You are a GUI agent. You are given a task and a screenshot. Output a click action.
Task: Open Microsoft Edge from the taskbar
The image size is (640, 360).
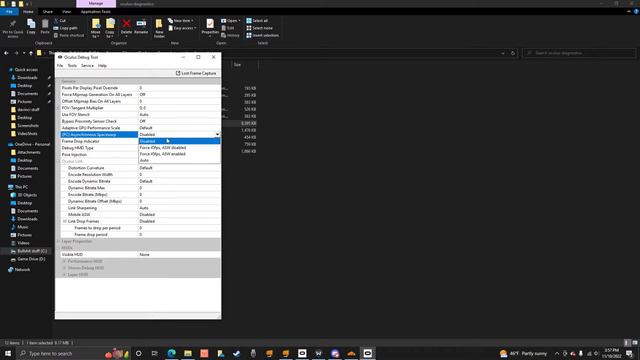[171, 353]
